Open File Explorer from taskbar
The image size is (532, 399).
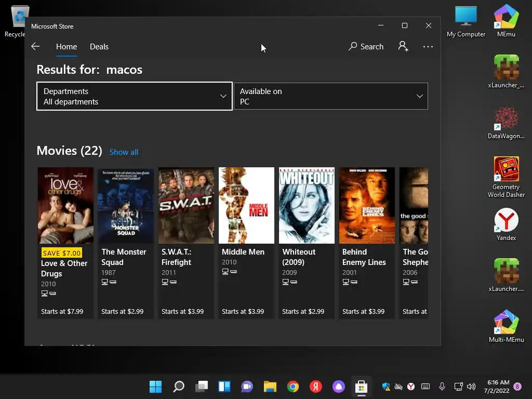[270, 387]
